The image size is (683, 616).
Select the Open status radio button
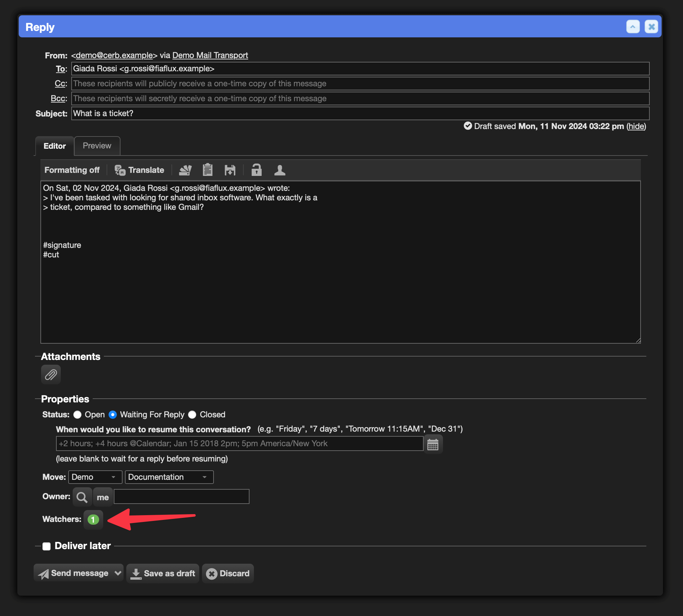click(x=77, y=415)
